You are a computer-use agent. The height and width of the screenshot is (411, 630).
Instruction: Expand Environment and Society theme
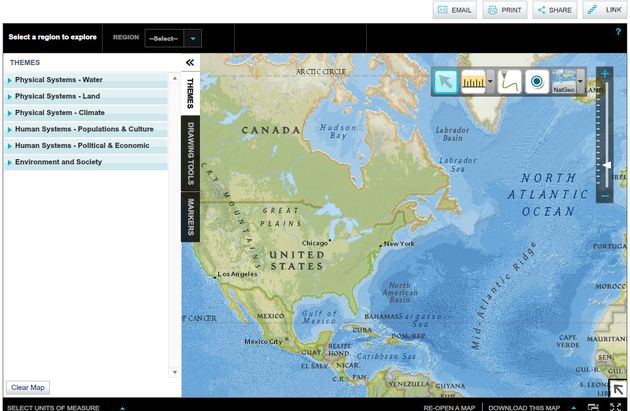[86, 162]
